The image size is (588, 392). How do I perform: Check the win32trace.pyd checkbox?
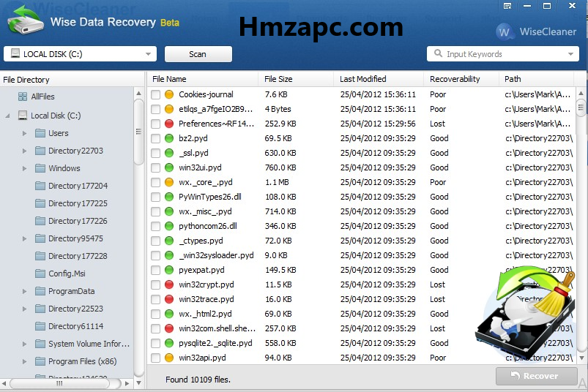(156, 299)
